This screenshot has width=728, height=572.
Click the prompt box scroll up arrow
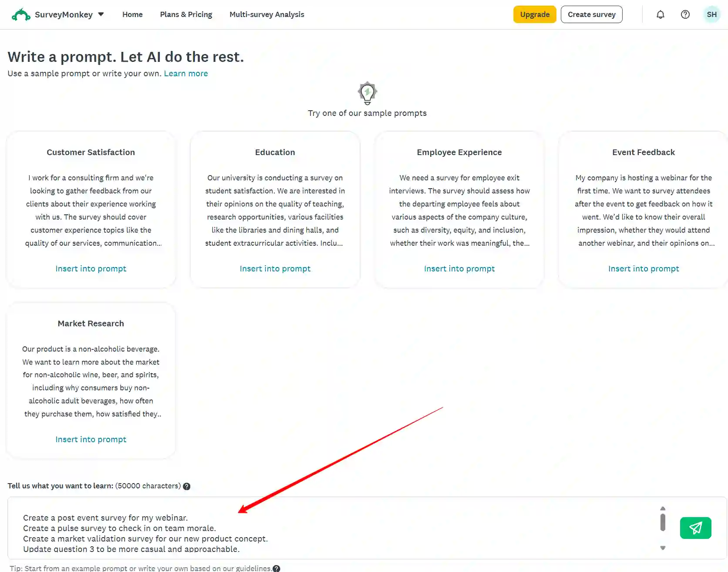pyautogui.click(x=663, y=508)
